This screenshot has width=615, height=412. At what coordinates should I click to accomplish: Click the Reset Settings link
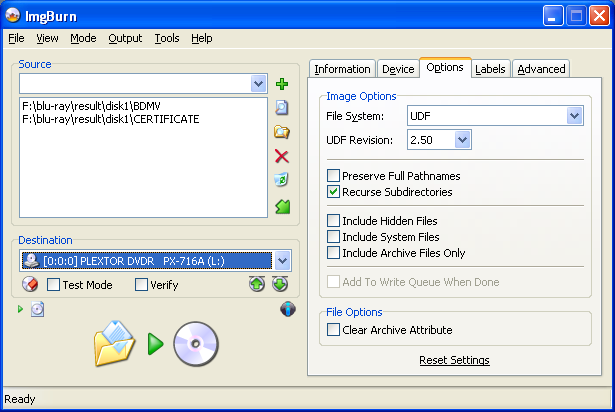[x=454, y=360]
